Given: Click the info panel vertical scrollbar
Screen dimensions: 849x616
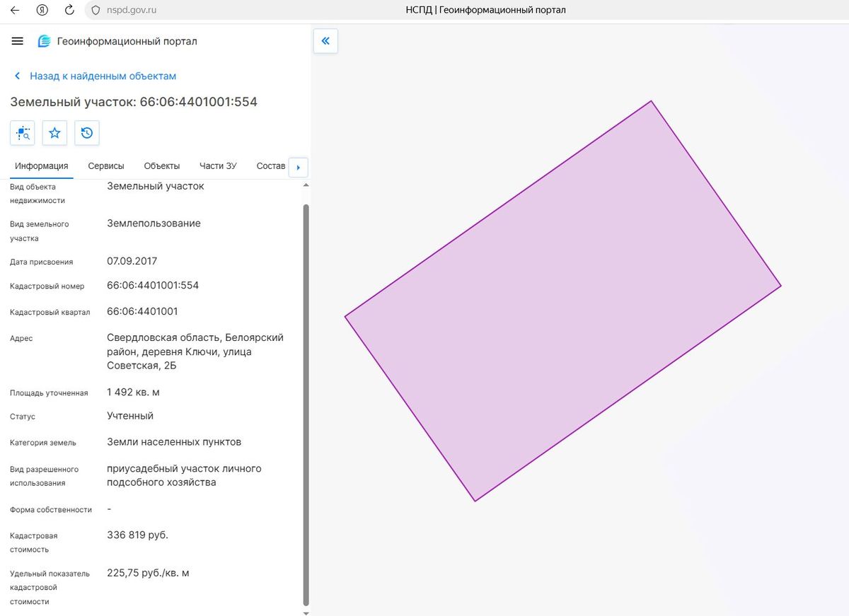Looking at the screenshot, I should pos(306,405).
